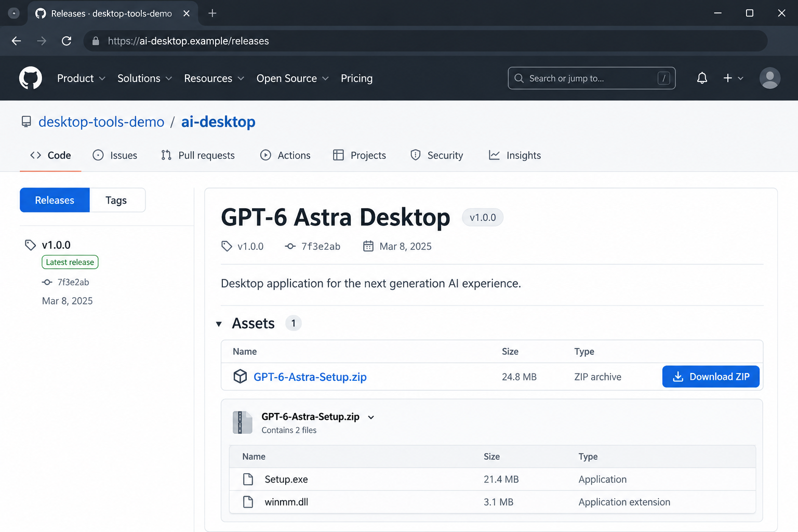Open the notifications bell

(702, 78)
